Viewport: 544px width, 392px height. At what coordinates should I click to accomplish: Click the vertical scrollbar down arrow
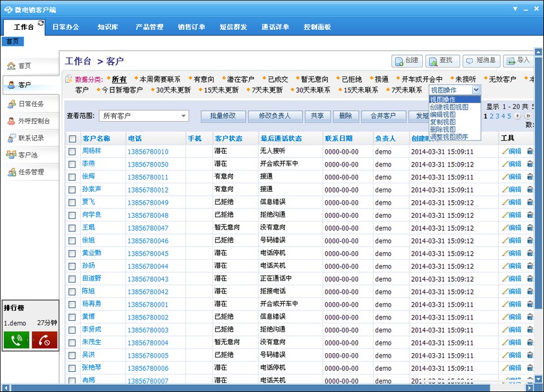[538, 379]
